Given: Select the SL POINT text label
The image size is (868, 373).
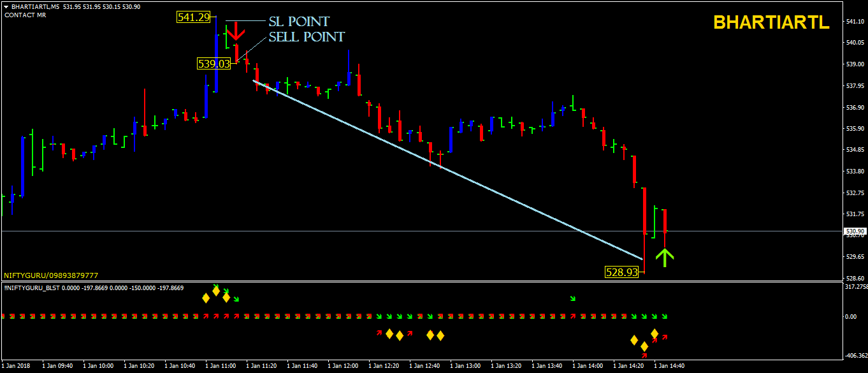Looking at the screenshot, I should pos(299,22).
